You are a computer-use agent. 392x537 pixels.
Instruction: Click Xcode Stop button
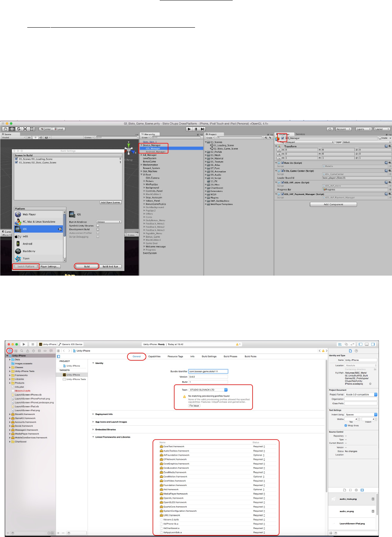[33, 344]
